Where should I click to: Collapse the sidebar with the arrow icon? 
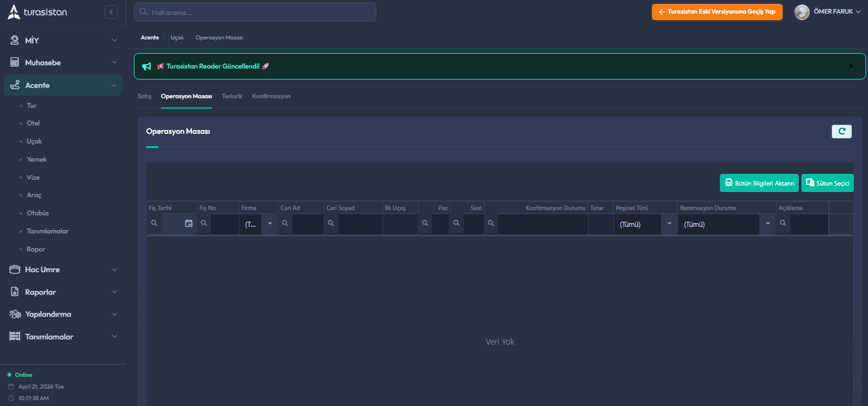pyautogui.click(x=111, y=12)
